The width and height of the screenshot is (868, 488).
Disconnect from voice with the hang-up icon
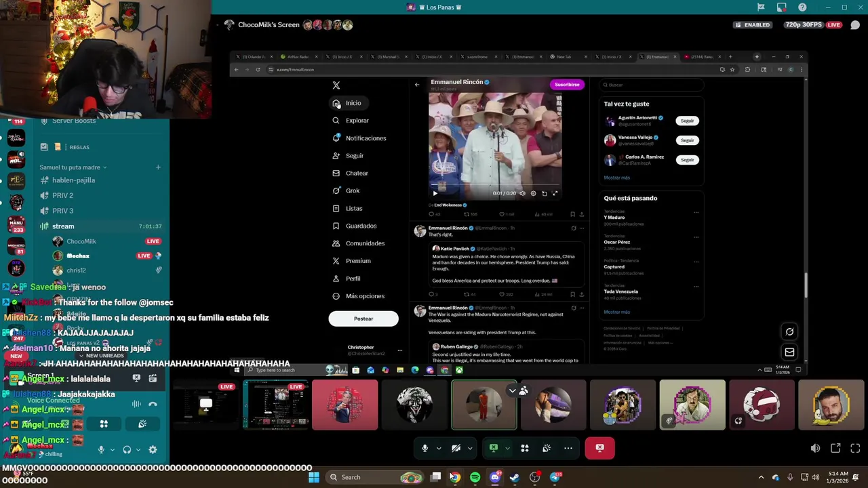coord(153,404)
